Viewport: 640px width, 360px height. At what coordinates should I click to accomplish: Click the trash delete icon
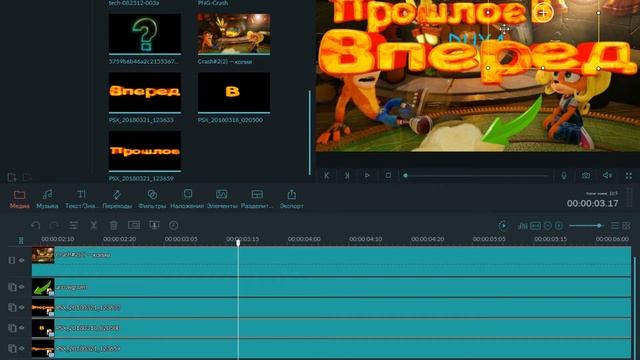(113, 225)
